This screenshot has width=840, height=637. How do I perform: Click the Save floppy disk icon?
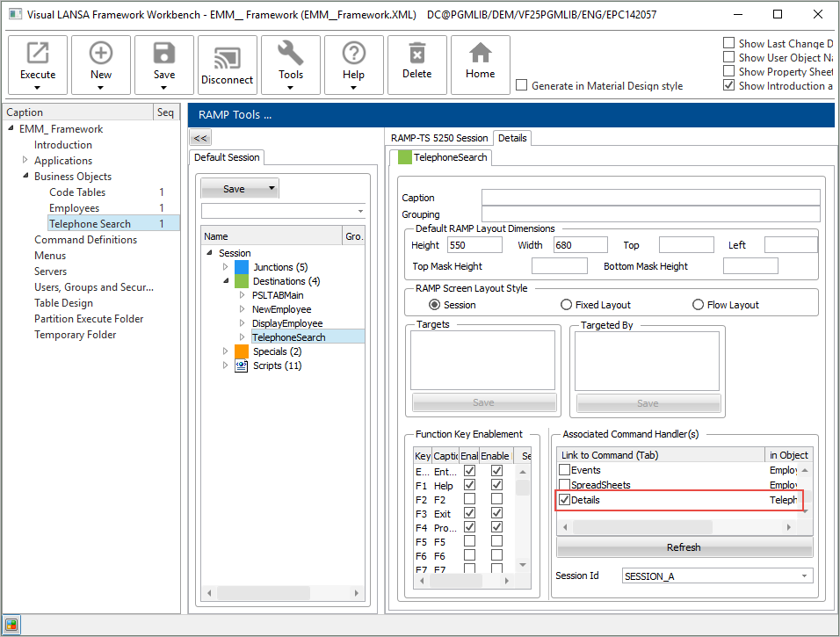(x=164, y=54)
